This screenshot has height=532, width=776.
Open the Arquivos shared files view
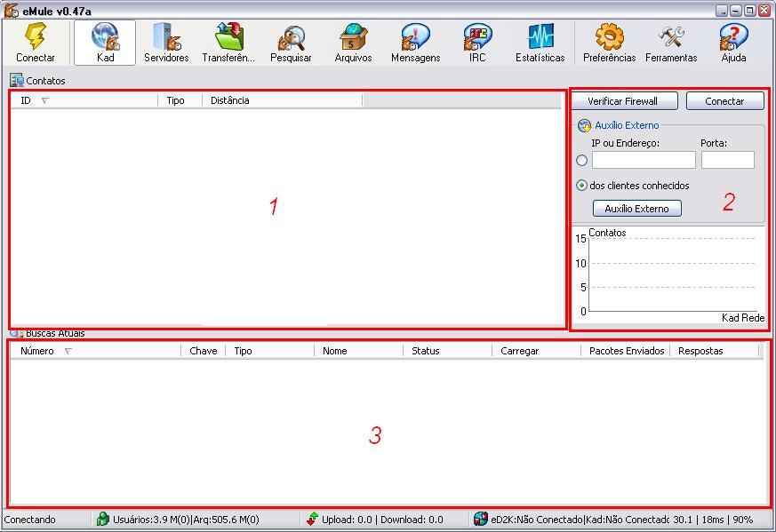(x=353, y=43)
